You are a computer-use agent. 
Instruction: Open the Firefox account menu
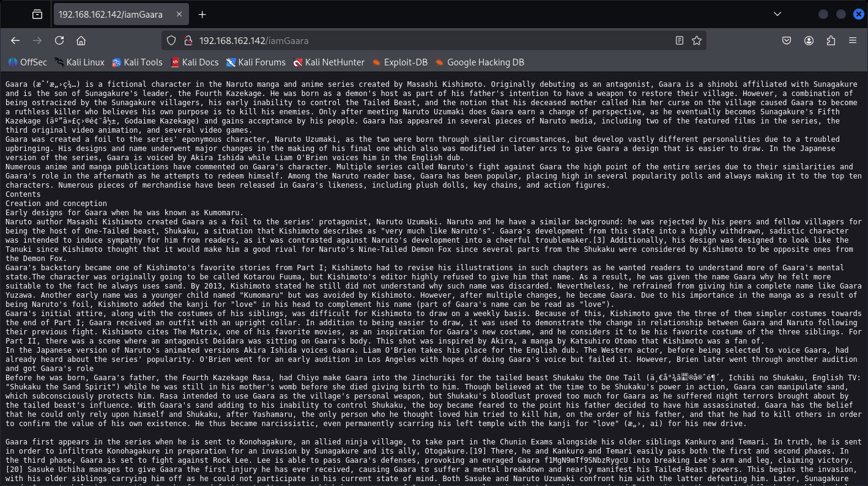[809, 40]
